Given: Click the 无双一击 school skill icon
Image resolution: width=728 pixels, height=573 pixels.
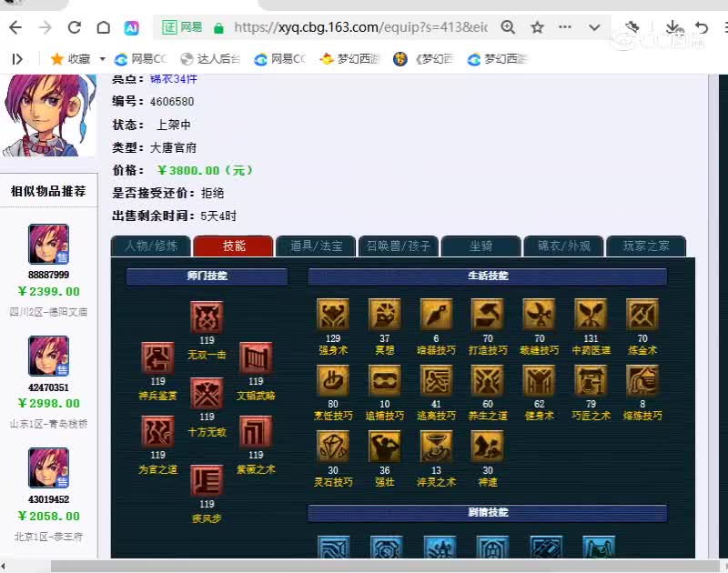Looking at the screenshot, I should pos(207,317).
